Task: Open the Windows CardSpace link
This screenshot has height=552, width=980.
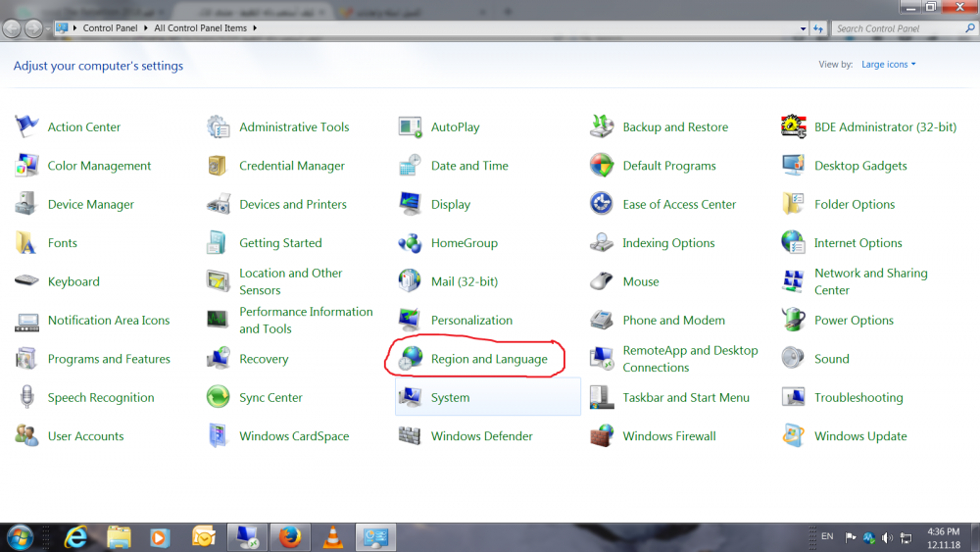Action: [294, 436]
